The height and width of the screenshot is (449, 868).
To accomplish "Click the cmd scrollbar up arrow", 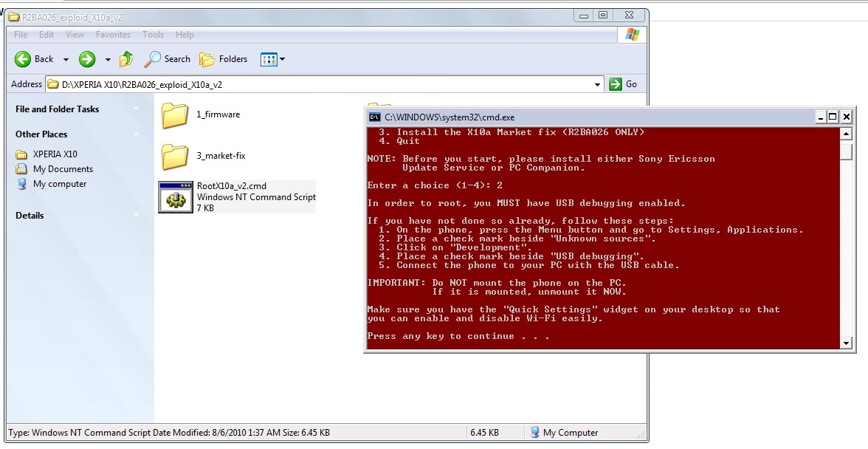I will coord(846,134).
